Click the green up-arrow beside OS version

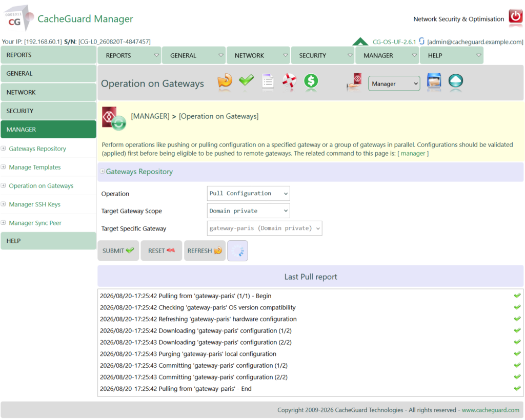click(x=360, y=41)
